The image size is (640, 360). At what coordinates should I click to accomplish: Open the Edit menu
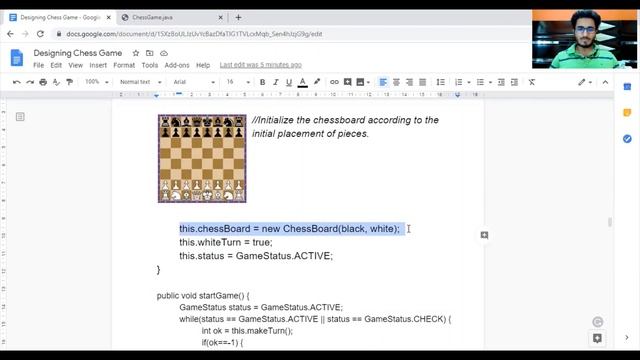coord(56,65)
